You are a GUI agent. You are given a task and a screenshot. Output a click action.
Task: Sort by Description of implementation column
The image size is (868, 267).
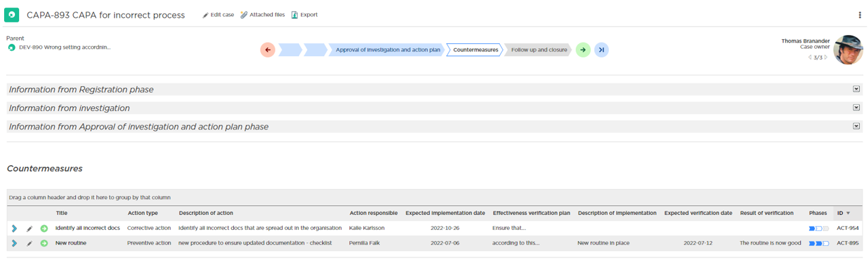pos(617,213)
